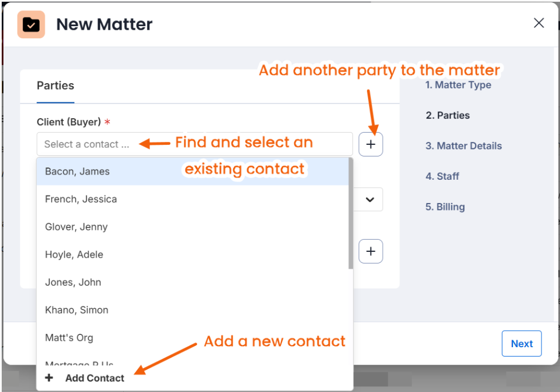Pick Glover, Jenny from the list
The width and height of the screenshot is (560, 392).
[192, 227]
